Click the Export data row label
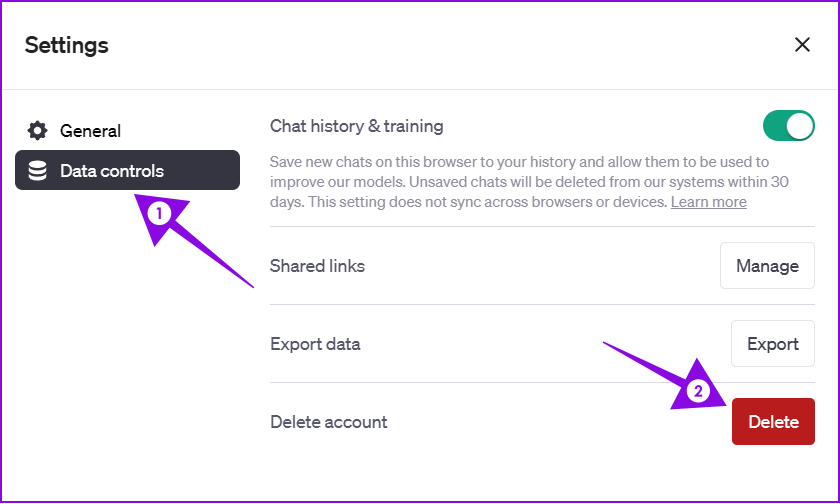This screenshot has height=504, width=840. 315,344
